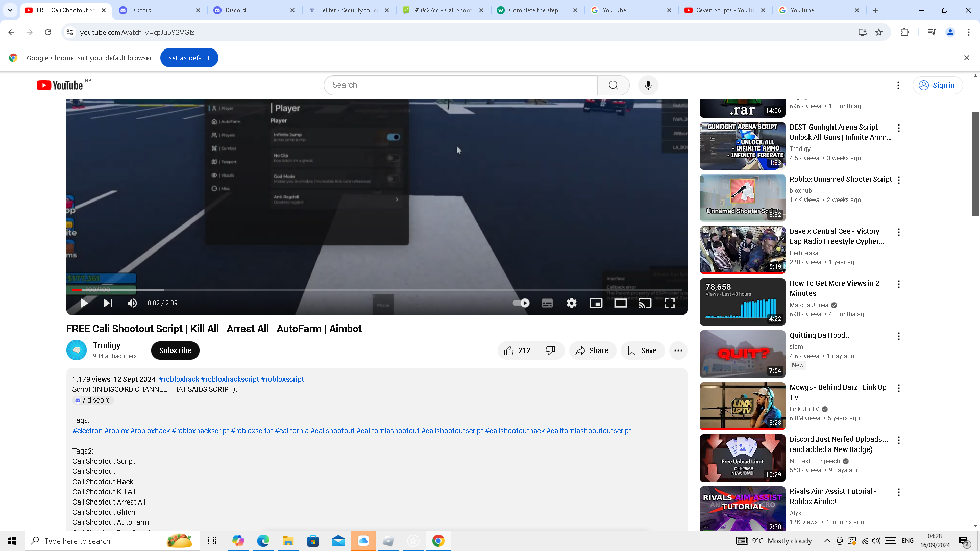The width and height of the screenshot is (980, 551).
Task: Open more actions menu beside Save
Action: [678, 350]
